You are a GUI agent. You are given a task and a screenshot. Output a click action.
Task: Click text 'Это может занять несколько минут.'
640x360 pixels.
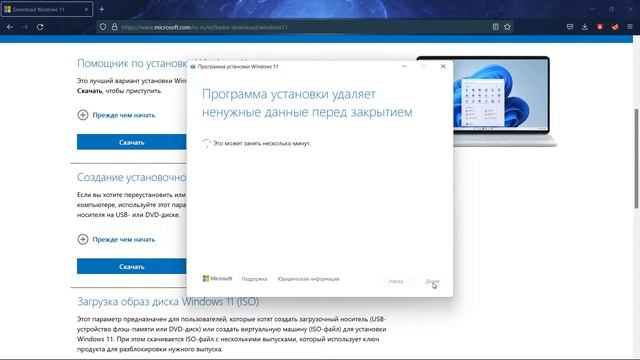click(x=262, y=143)
